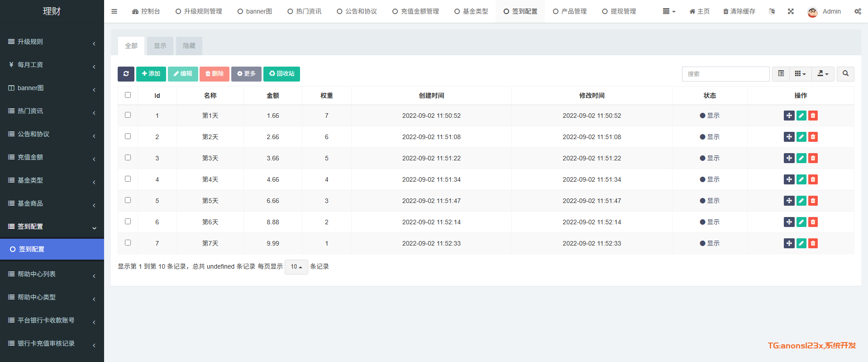868x362 pixels.
Task: Open the 回收站 recycle bin
Action: click(281, 74)
